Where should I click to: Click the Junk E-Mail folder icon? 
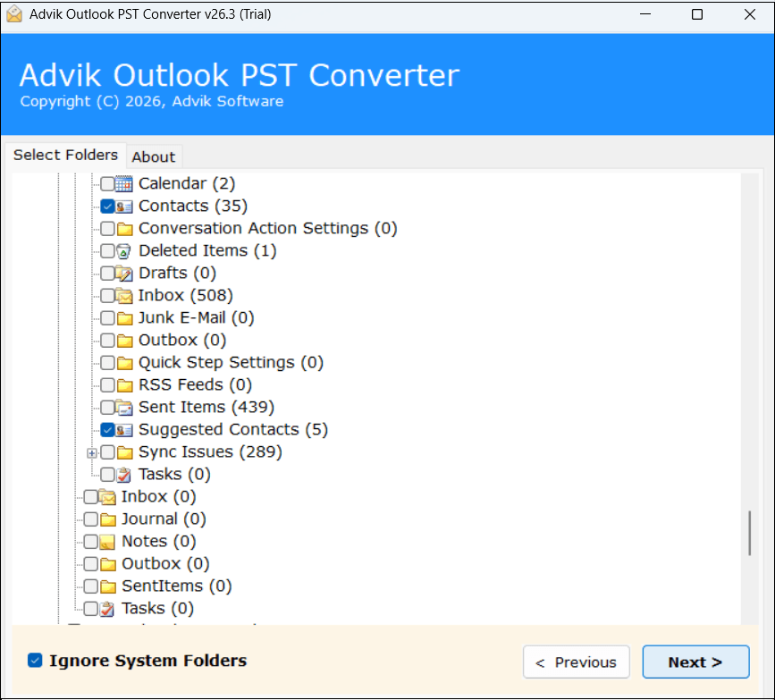[124, 318]
